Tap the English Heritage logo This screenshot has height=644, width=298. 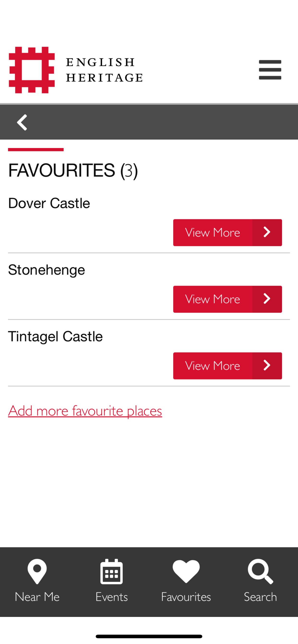click(32, 70)
